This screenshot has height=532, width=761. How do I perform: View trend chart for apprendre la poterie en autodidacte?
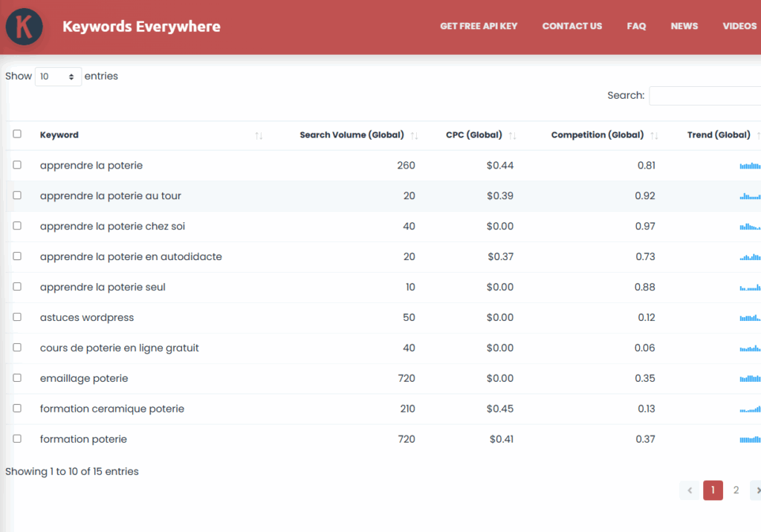coord(750,257)
